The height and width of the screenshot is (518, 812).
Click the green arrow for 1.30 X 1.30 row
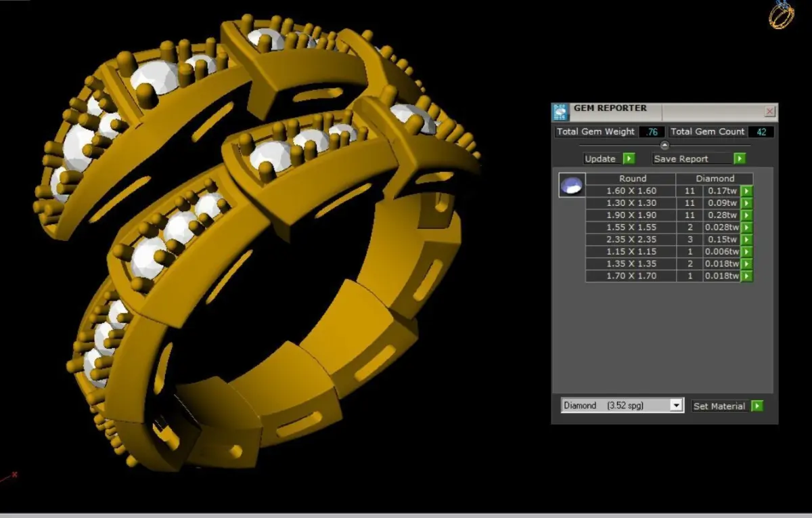pyautogui.click(x=746, y=203)
